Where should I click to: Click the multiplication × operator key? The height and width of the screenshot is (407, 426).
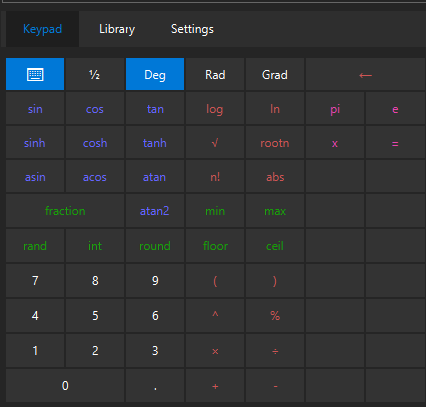(215, 351)
